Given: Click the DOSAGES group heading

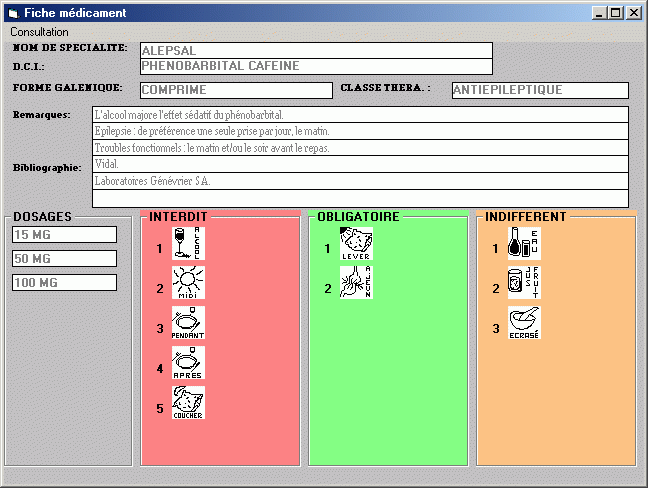Looking at the screenshot, I should [x=43, y=217].
